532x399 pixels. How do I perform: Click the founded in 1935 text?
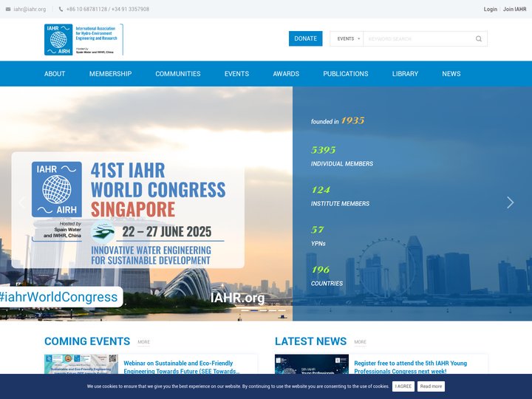point(338,120)
